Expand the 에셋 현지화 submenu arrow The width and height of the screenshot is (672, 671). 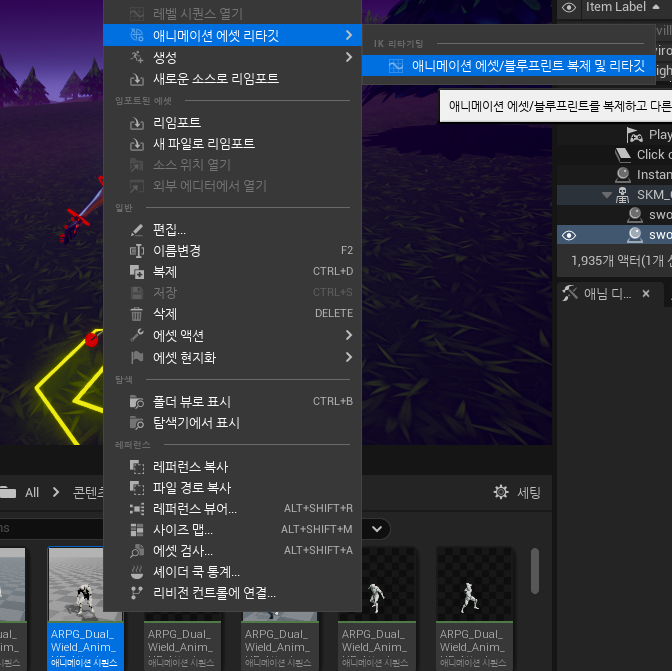pos(349,357)
